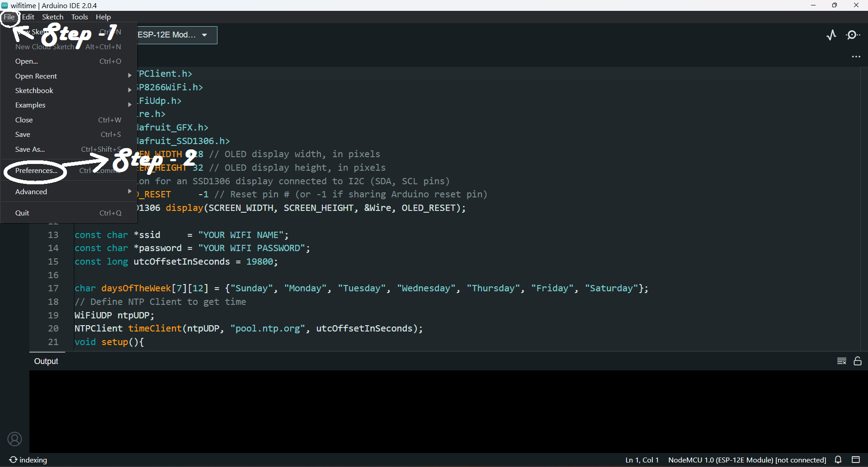Image resolution: width=868 pixels, height=467 pixels.
Task: Click line number 17 in the gutter
Action: (53, 288)
